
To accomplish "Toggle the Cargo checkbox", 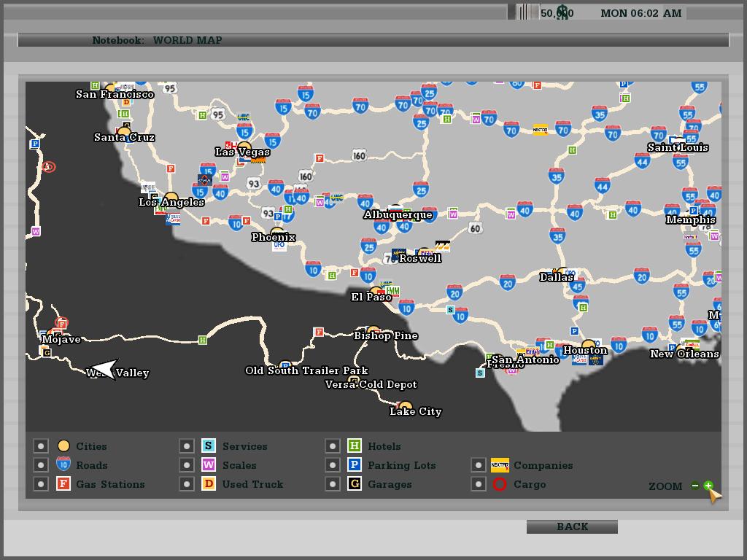I will [x=479, y=484].
